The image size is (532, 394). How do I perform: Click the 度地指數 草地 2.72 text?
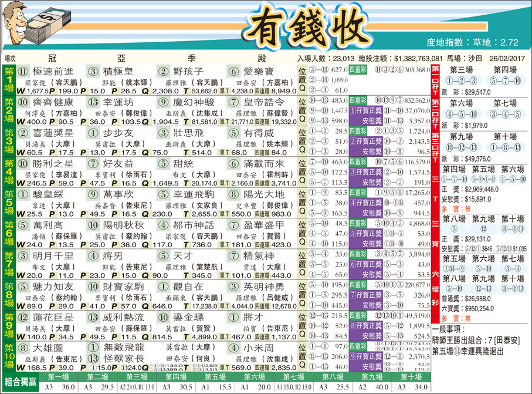(473, 43)
